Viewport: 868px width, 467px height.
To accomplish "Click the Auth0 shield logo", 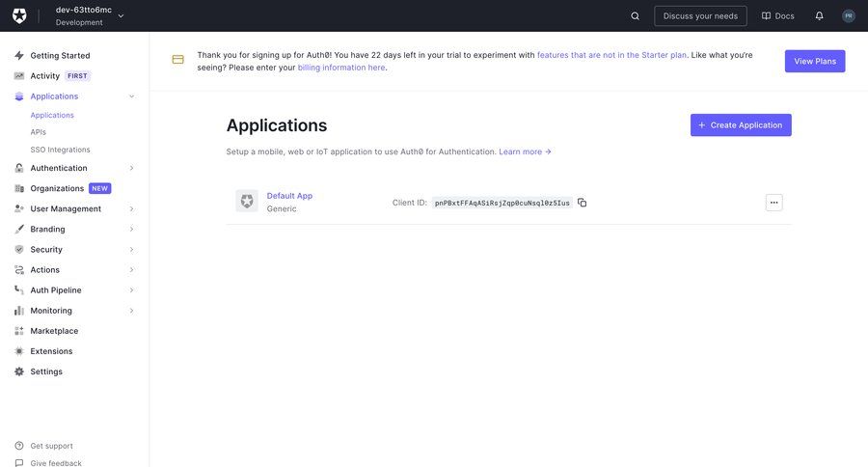I will point(19,15).
